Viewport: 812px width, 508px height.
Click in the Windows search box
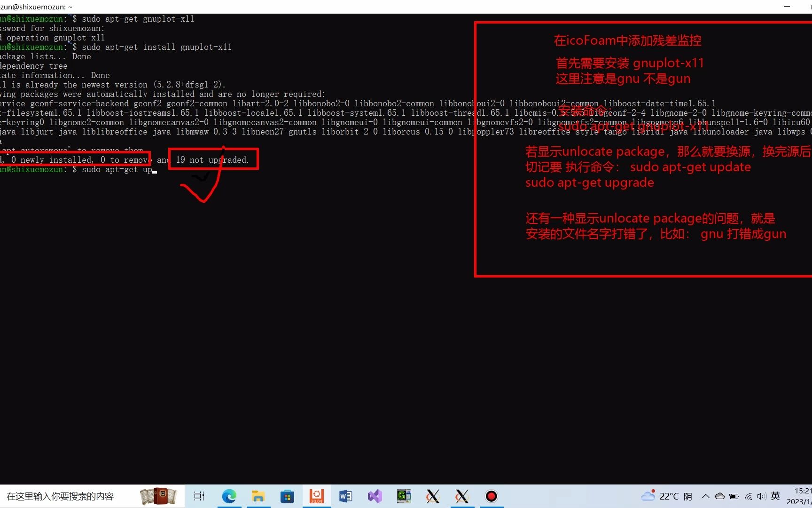[92, 496]
